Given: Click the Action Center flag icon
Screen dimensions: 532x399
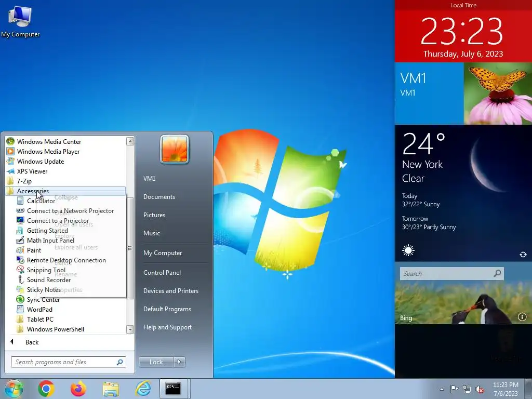Looking at the screenshot, I should click(x=454, y=389).
